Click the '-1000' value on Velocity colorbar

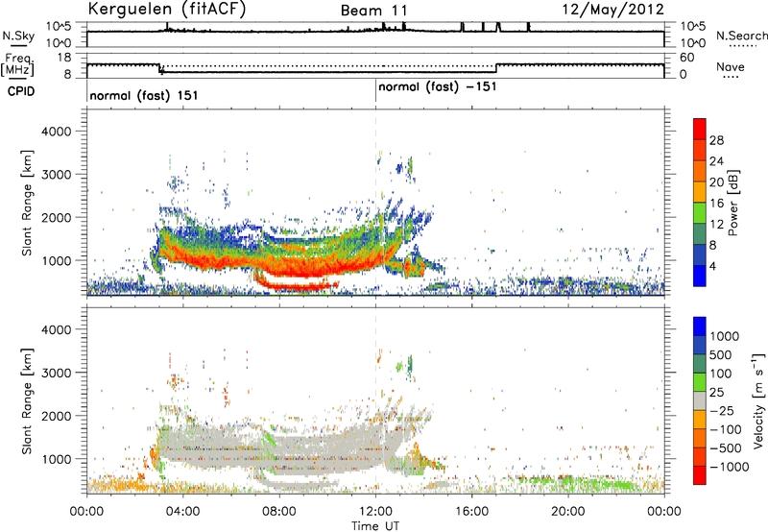(x=730, y=467)
